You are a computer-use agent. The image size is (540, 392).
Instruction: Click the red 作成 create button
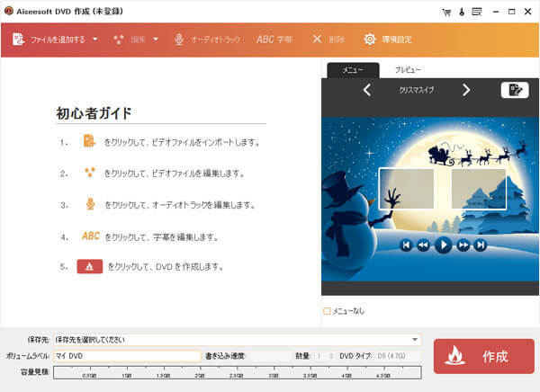tap(484, 356)
